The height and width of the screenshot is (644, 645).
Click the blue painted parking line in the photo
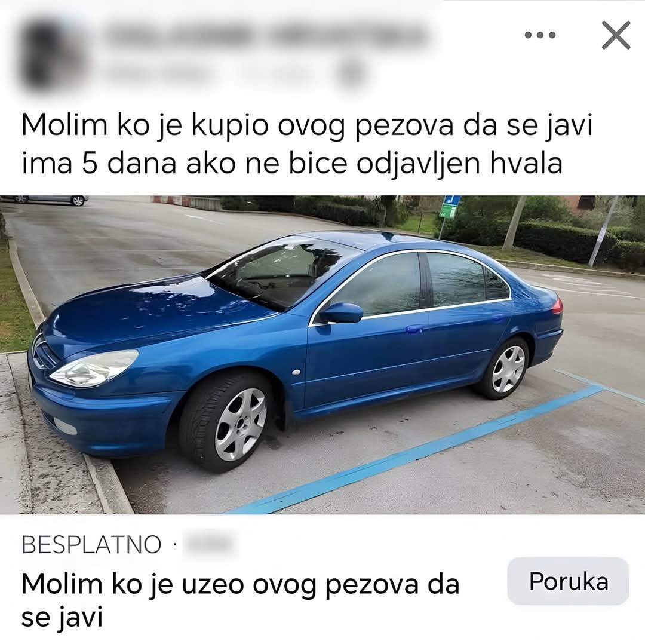coord(416,449)
